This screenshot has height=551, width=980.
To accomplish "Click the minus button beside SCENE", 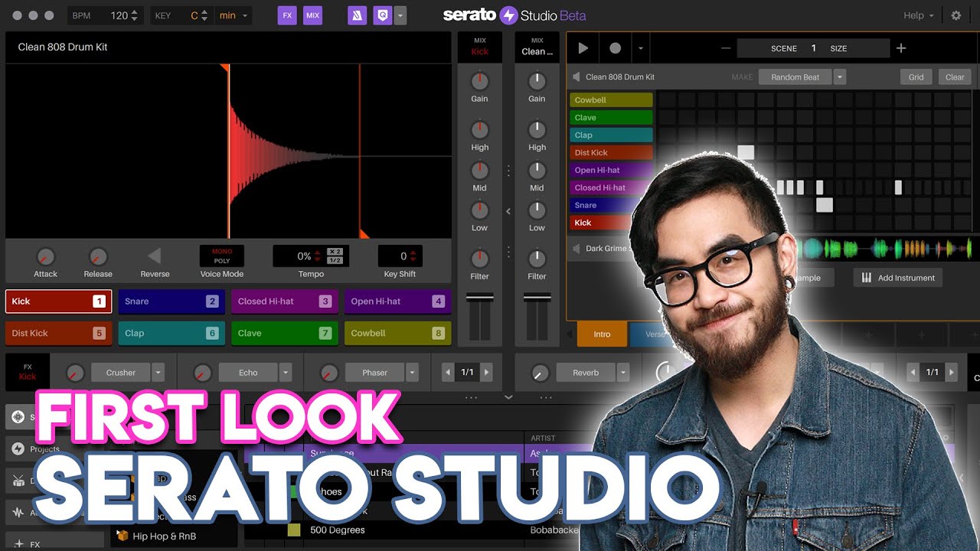I will 726,48.
